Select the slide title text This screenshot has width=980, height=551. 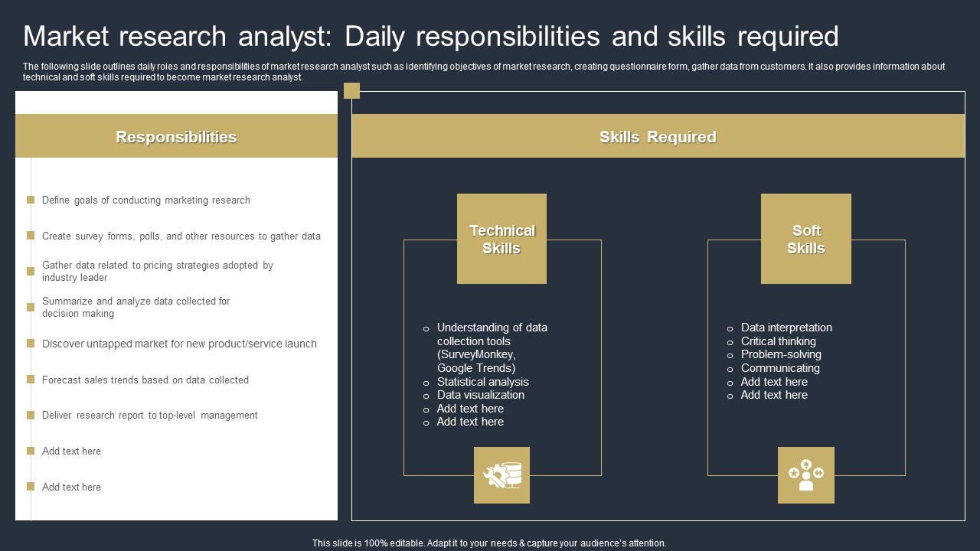431,36
